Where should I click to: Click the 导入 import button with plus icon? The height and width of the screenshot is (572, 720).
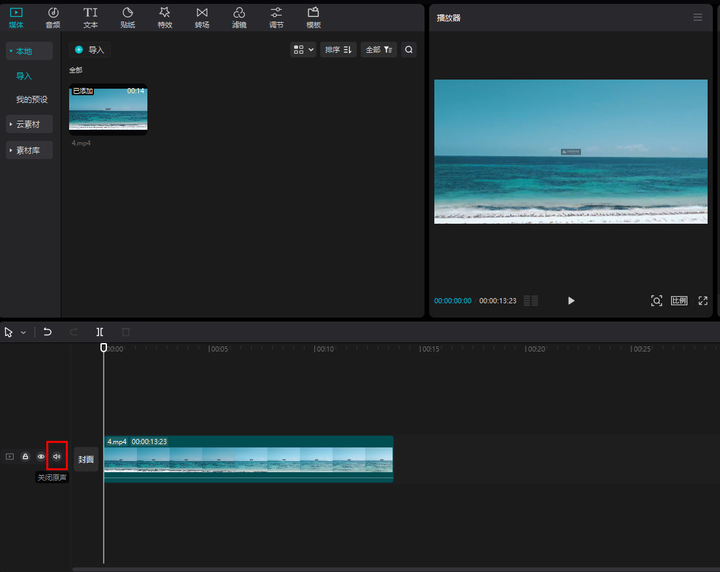(90, 50)
